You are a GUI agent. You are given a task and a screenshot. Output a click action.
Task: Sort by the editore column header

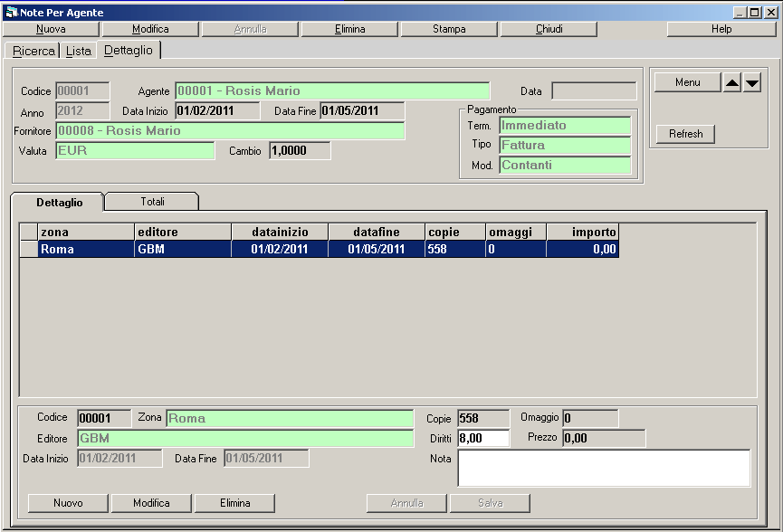[183, 233]
